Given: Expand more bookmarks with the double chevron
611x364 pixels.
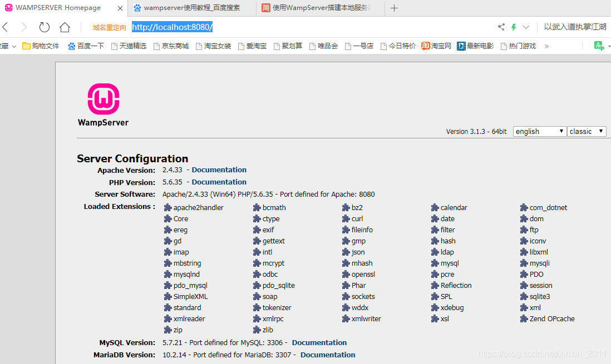Looking at the screenshot, I should pos(546,46).
